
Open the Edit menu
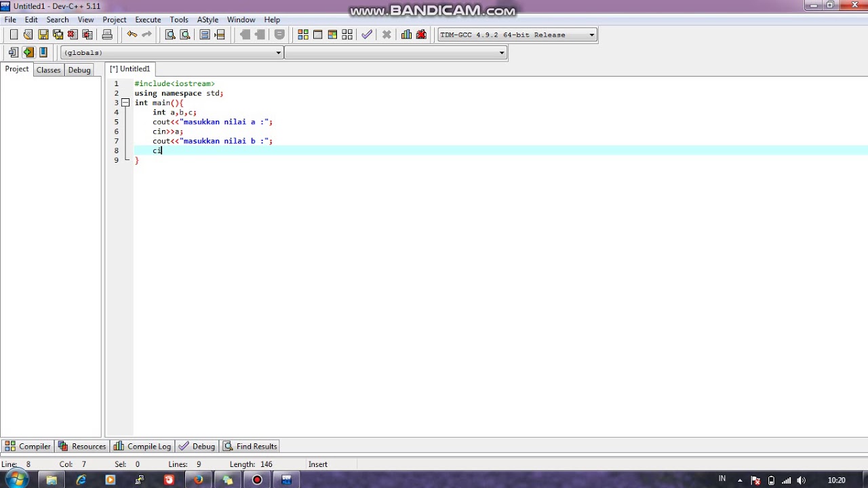(31, 20)
